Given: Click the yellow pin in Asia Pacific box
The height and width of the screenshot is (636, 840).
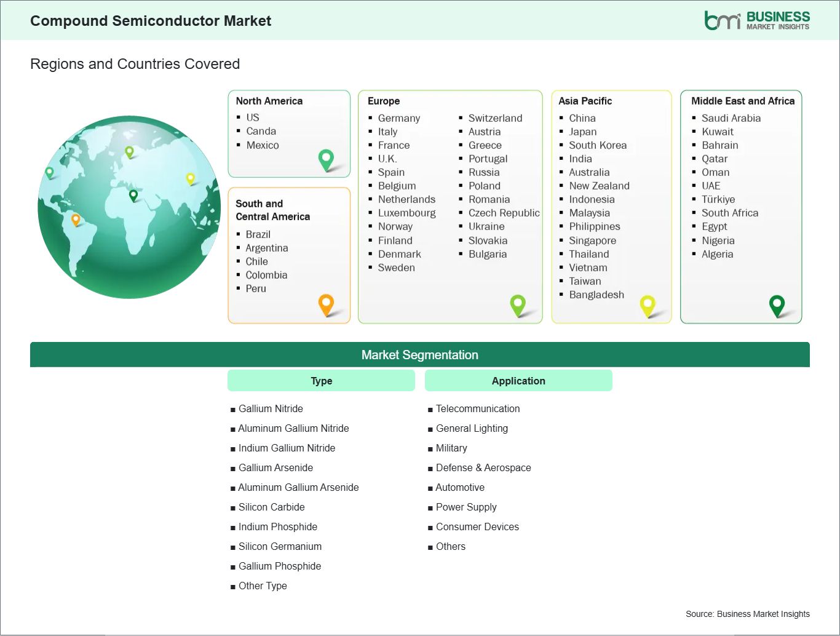Looking at the screenshot, I should pyautogui.click(x=648, y=304).
